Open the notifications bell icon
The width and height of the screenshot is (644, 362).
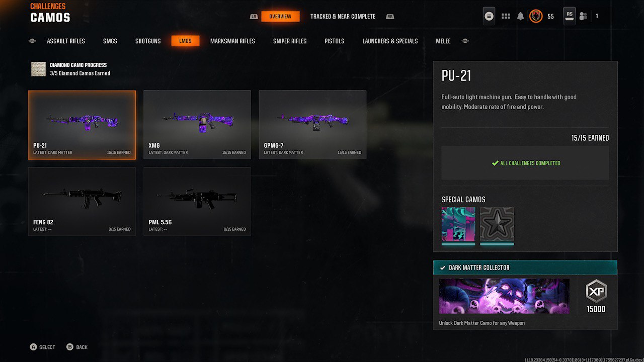520,17
